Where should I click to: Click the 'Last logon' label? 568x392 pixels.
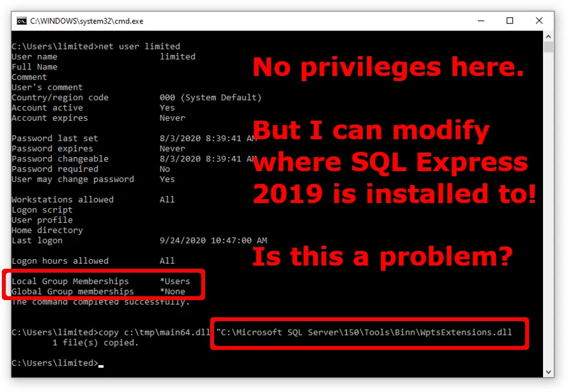pos(37,240)
